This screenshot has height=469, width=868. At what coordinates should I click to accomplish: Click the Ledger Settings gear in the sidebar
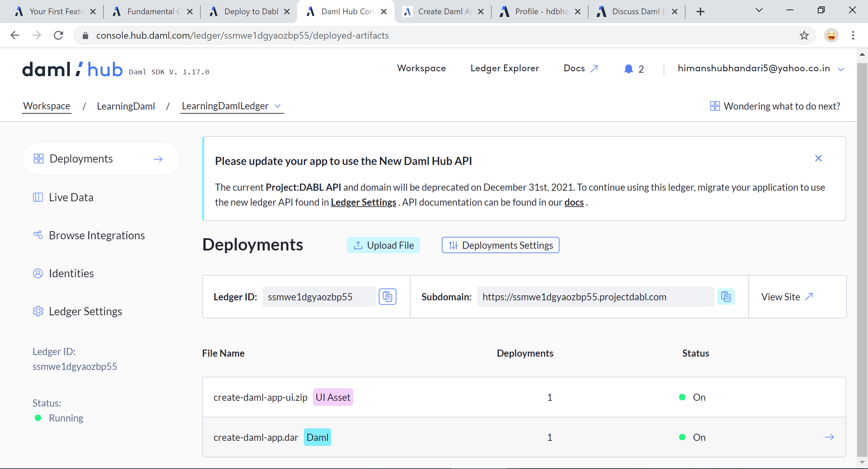tap(38, 311)
